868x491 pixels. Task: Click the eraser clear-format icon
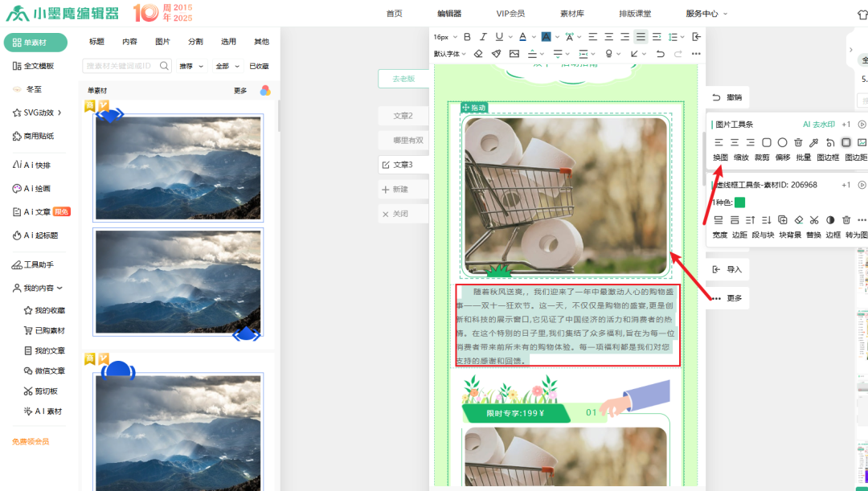pos(478,54)
